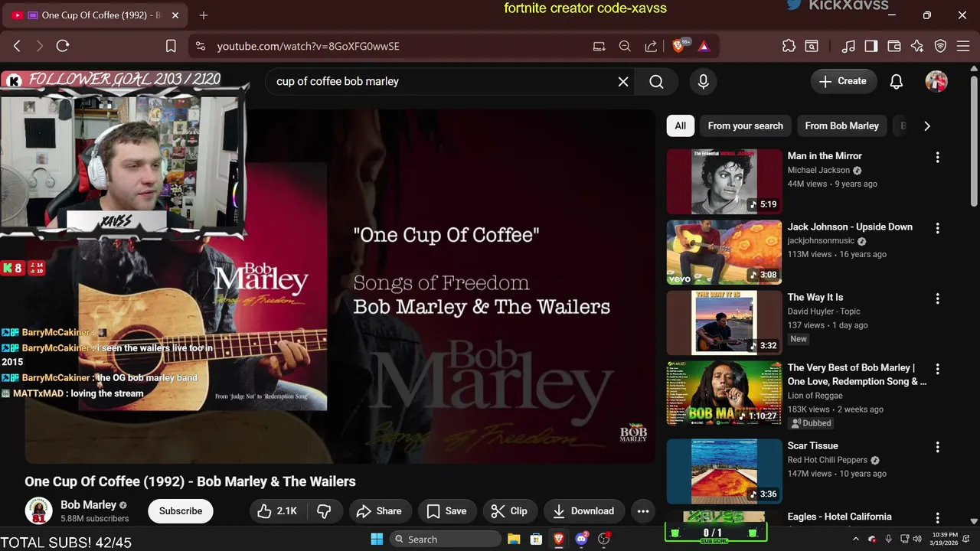The width and height of the screenshot is (980, 551).
Task: Show more filter chips with right chevron
Action: [927, 126]
